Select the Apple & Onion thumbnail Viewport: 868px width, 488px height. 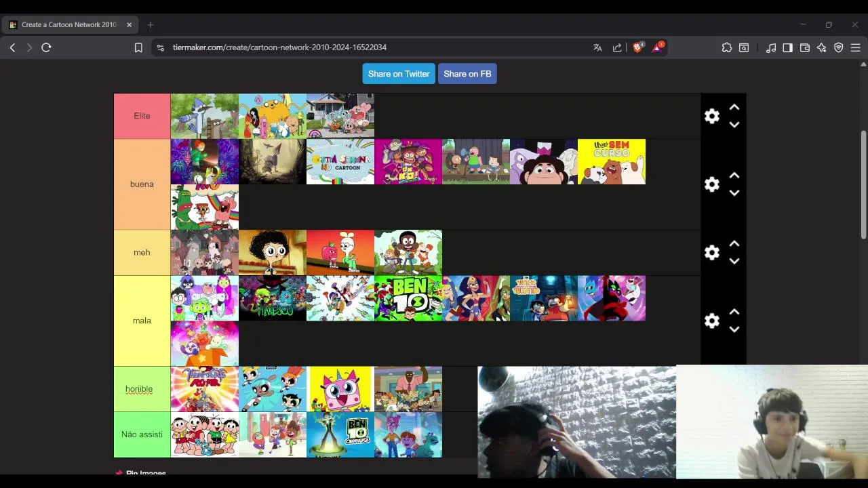pyautogui.click(x=340, y=253)
